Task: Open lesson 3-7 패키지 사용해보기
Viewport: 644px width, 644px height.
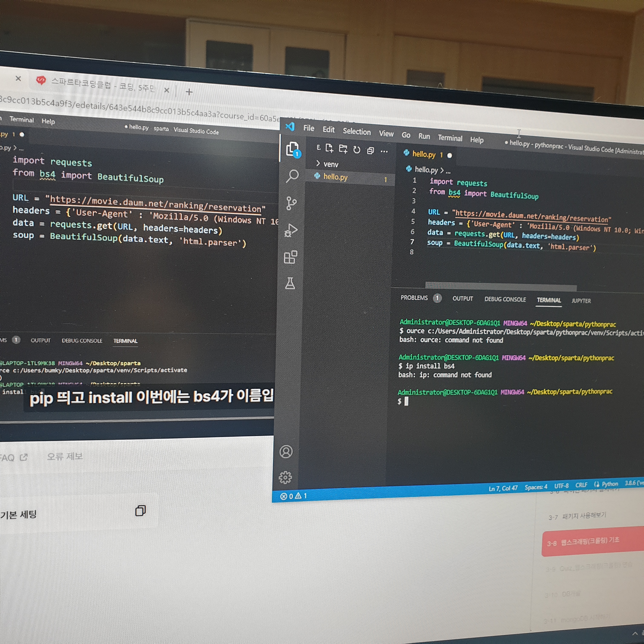Action: point(577,516)
